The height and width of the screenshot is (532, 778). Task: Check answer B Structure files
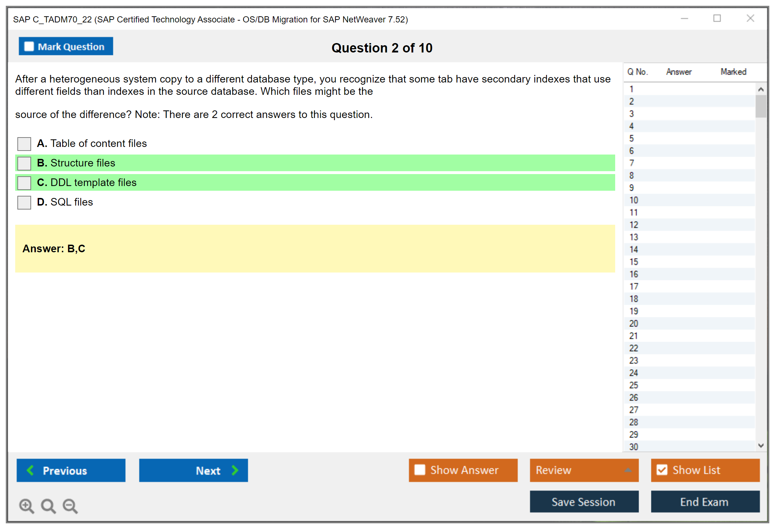[24, 163]
